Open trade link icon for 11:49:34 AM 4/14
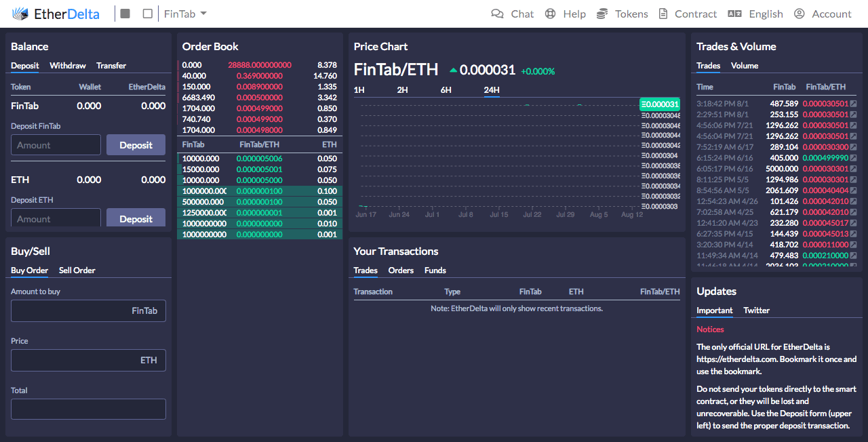The height and width of the screenshot is (442, 868). point(853,256)
